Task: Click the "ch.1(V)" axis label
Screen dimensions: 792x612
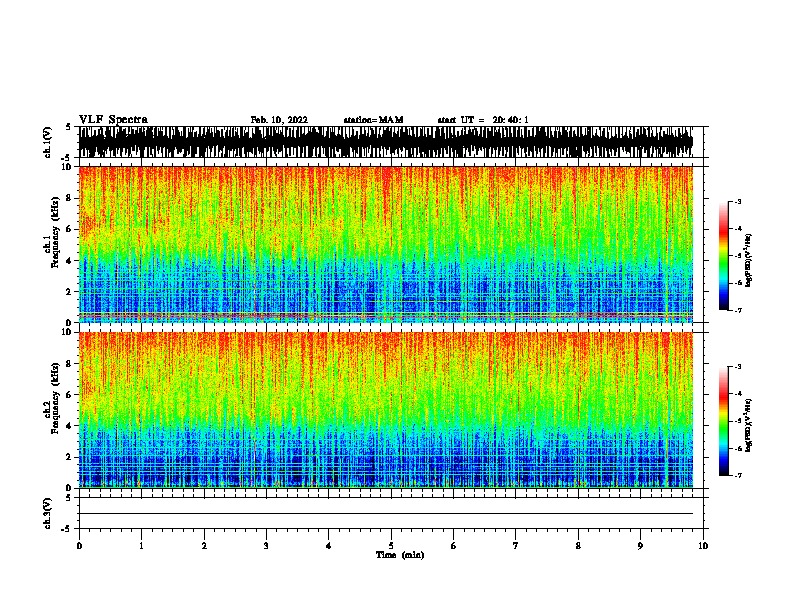Action: [47, 142]
